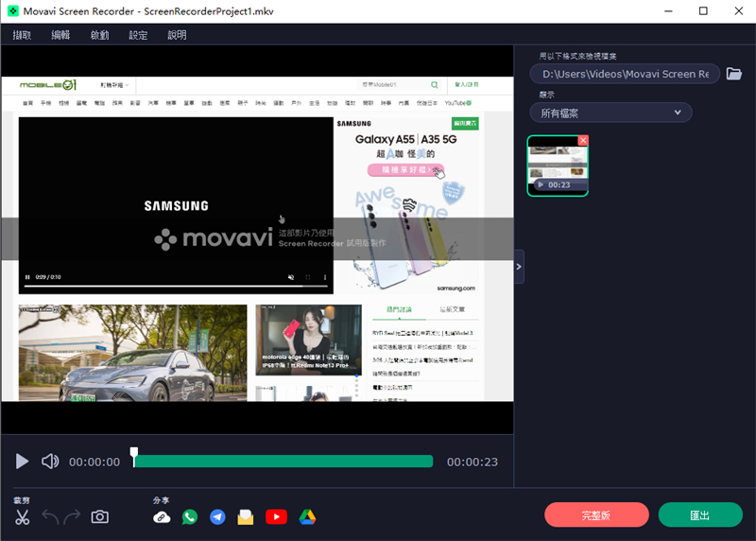Image resolution: width=756 pixels, height=541 pixels.
Task: Mute audio with the speaker icon
Action: pos(50,462)
